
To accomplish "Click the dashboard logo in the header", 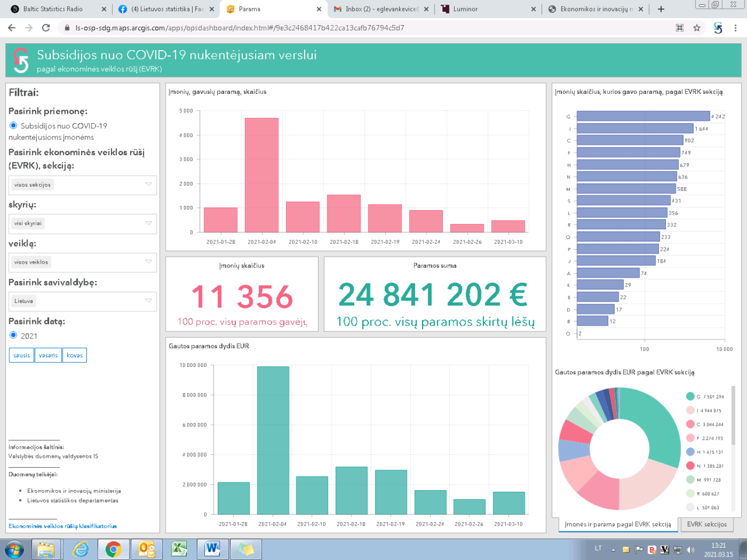I will 21,60.
